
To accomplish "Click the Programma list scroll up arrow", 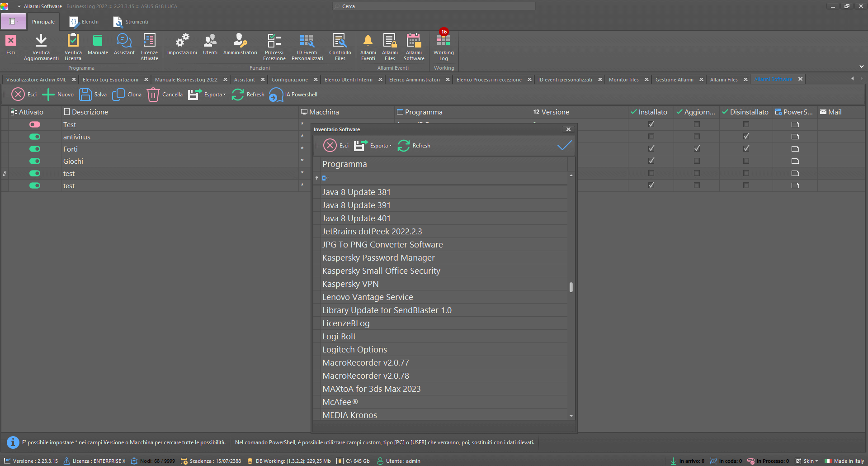I will [571, 175].
